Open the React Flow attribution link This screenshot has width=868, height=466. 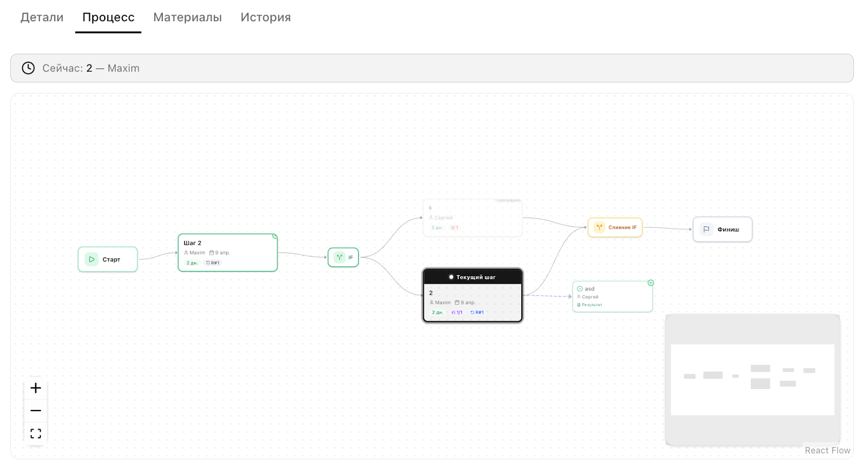coord(827,450)
